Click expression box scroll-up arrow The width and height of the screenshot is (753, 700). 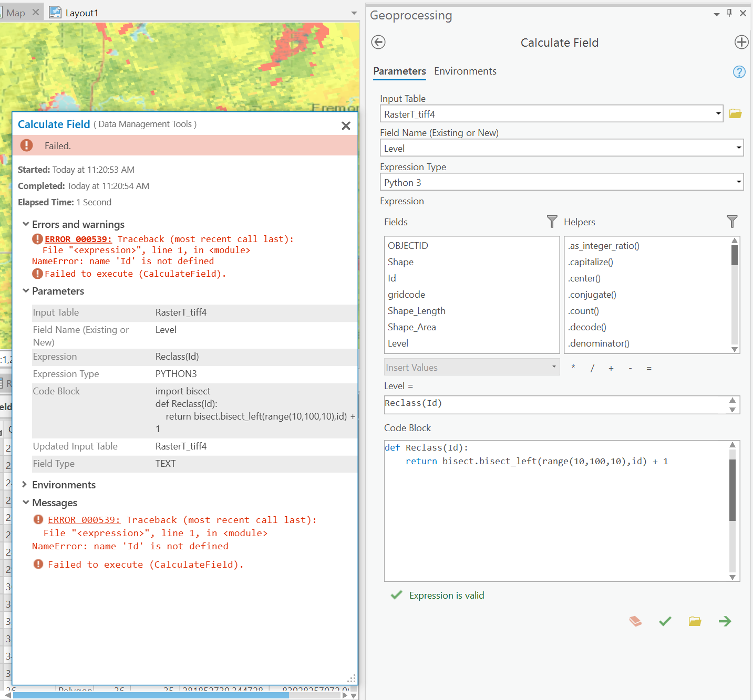(733, 401)
